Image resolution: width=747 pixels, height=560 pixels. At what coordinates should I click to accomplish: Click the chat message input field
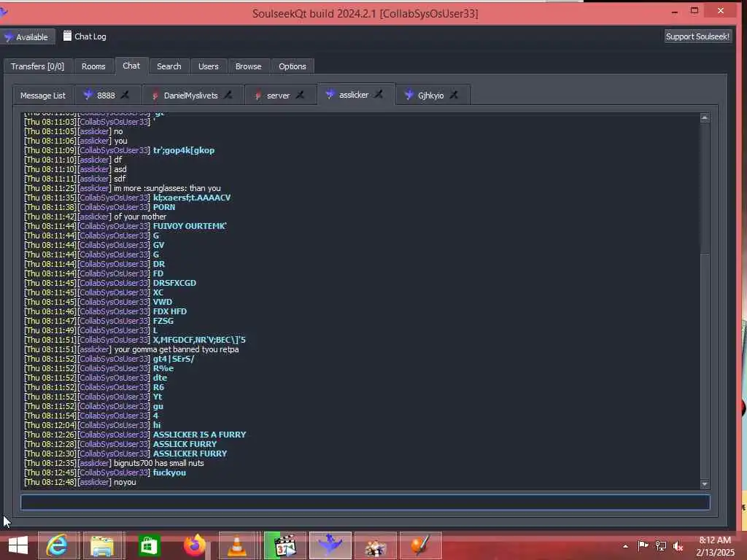(365, 502)
